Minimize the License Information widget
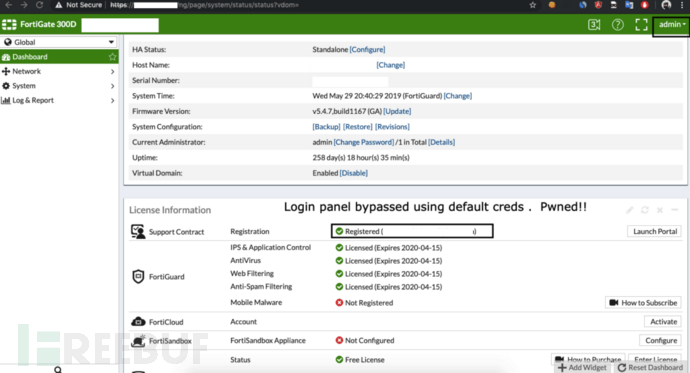Image resolution: width=690 pixels, height=373 pixels. point(675,210)
